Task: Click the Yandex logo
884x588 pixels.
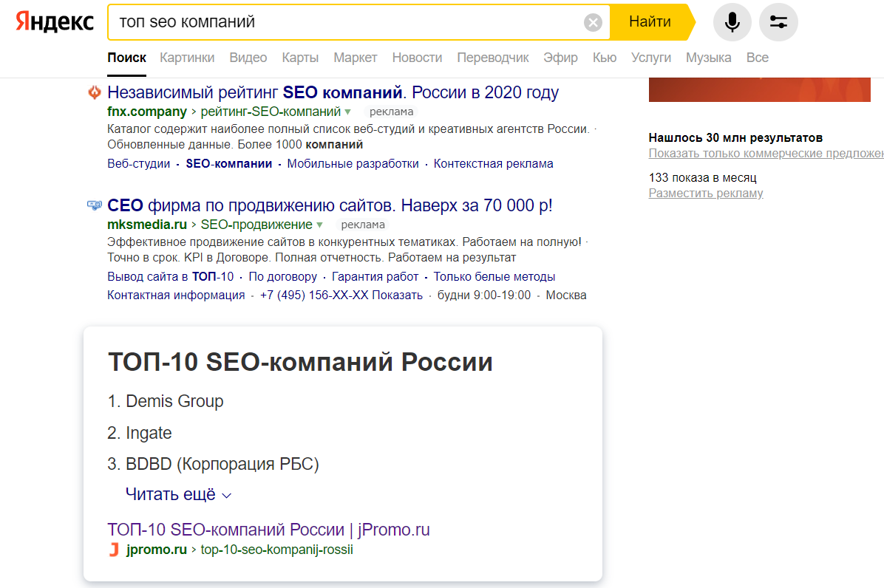Action: [x=55, y=22]
